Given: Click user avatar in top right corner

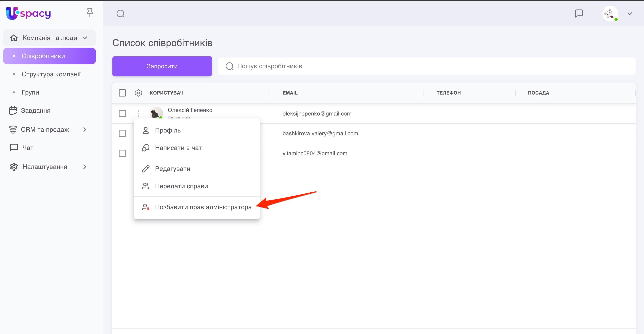Looking at the screenshot, I should click(x=610, y=14).
